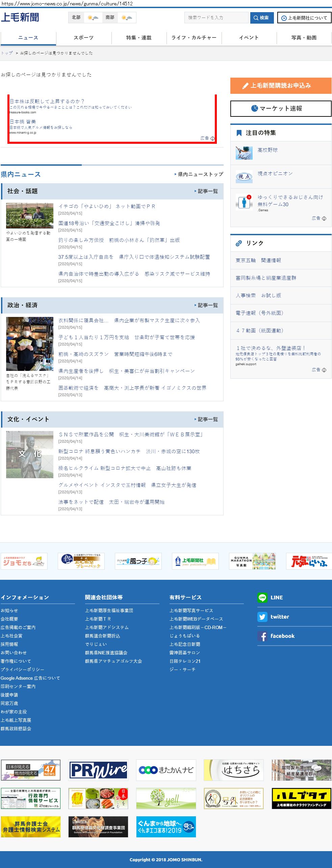Click the 高校野球 feature thumbnail icon

coord(244,153)
